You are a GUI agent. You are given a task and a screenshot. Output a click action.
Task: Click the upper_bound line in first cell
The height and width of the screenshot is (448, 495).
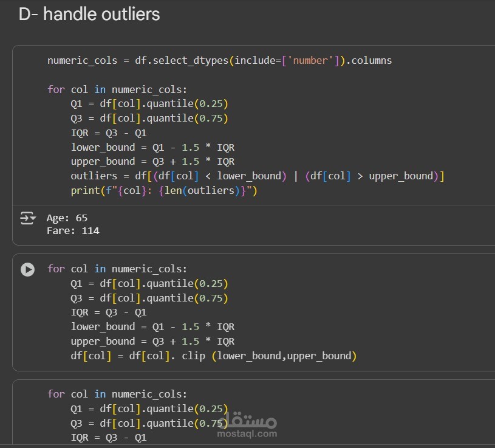coord(152,162)
